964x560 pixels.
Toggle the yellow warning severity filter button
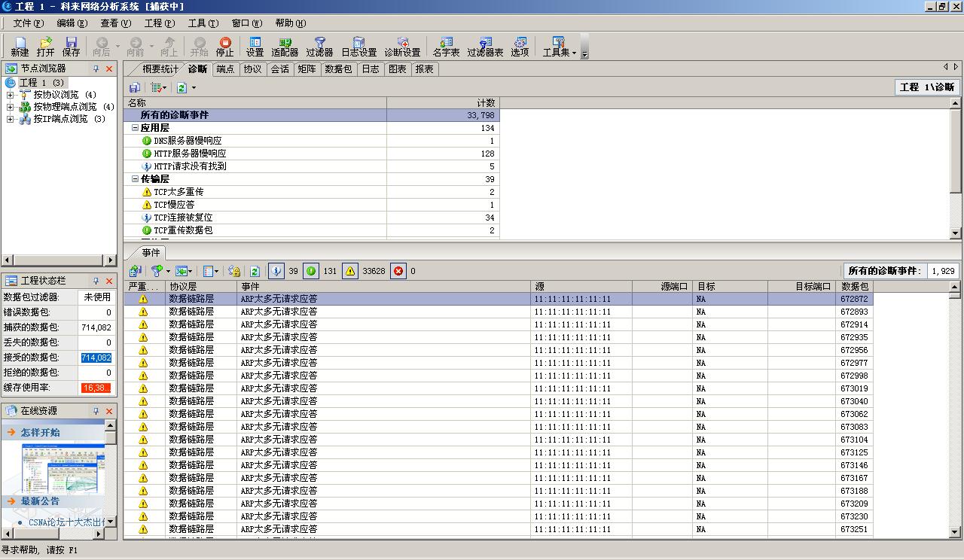point(350,271)
